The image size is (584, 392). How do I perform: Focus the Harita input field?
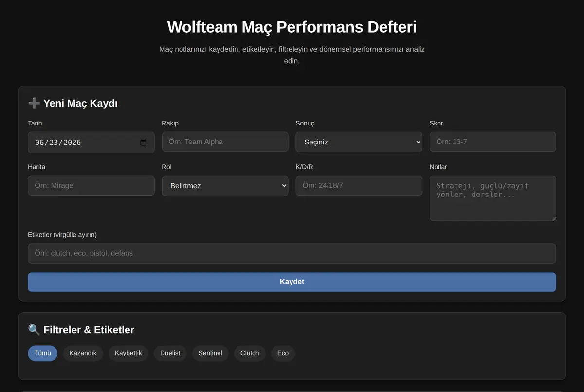click(x=91, y=185)
